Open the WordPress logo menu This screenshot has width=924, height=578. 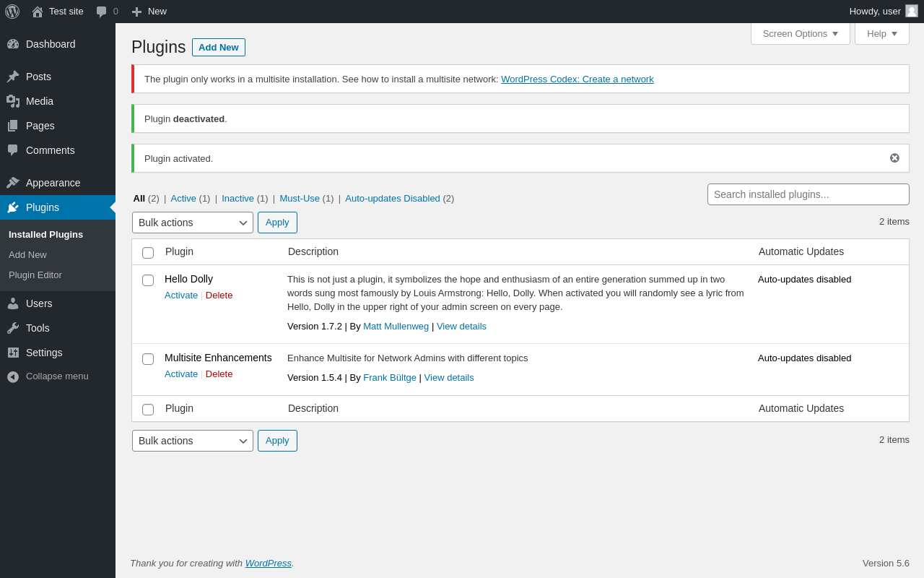click(12, 12)
